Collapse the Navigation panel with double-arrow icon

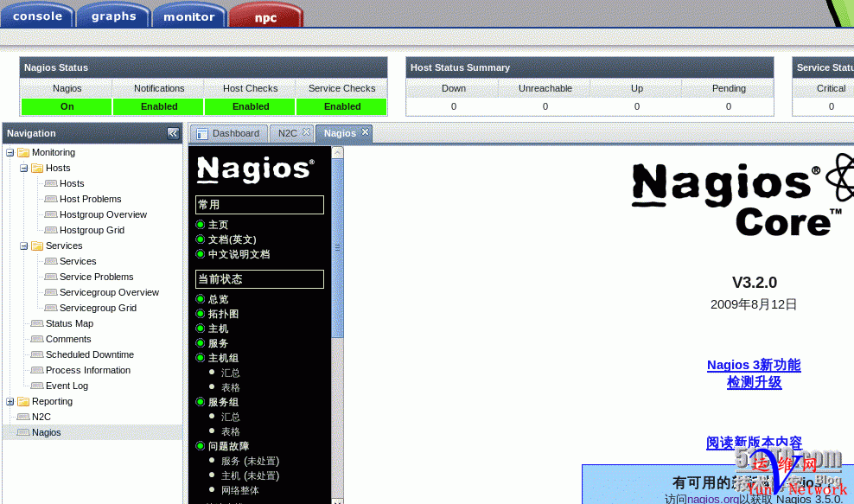[x=173, y=133]
